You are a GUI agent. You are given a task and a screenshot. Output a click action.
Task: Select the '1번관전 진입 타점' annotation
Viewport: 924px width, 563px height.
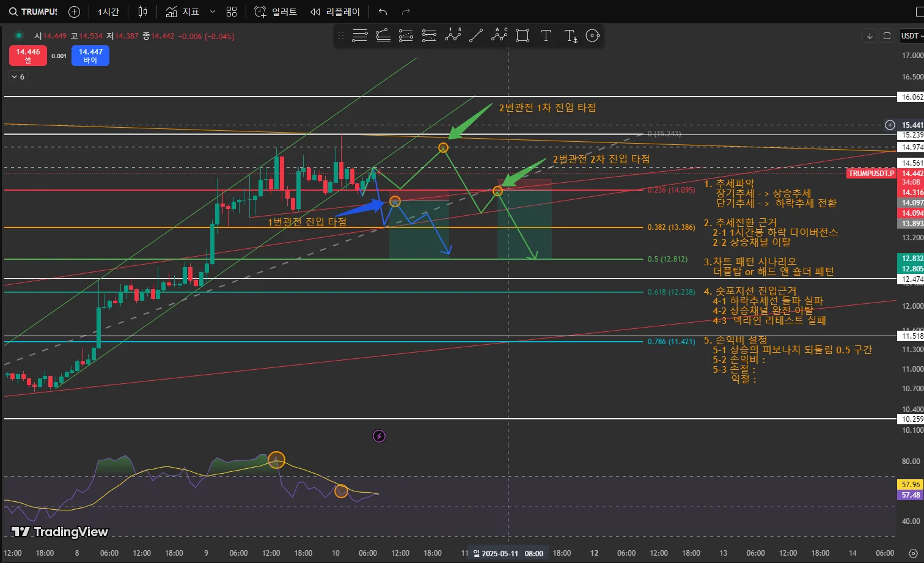pos(307,222)
